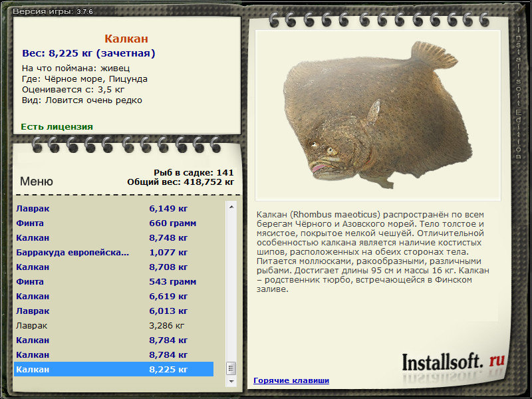
Task: Open the Меню link
Action: pos(37,181)
